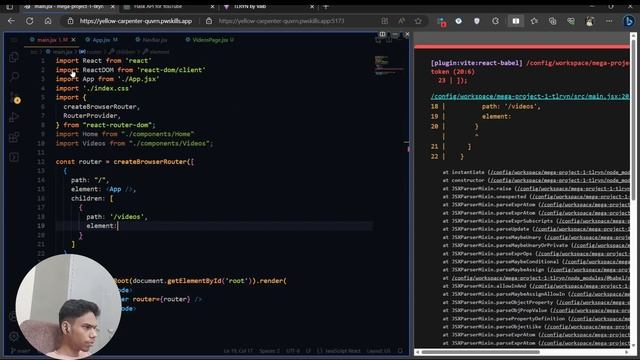The image size is (640, 360).
Task: Close the TLRYN by Vaib browser tab
Action: coord(312,7)
